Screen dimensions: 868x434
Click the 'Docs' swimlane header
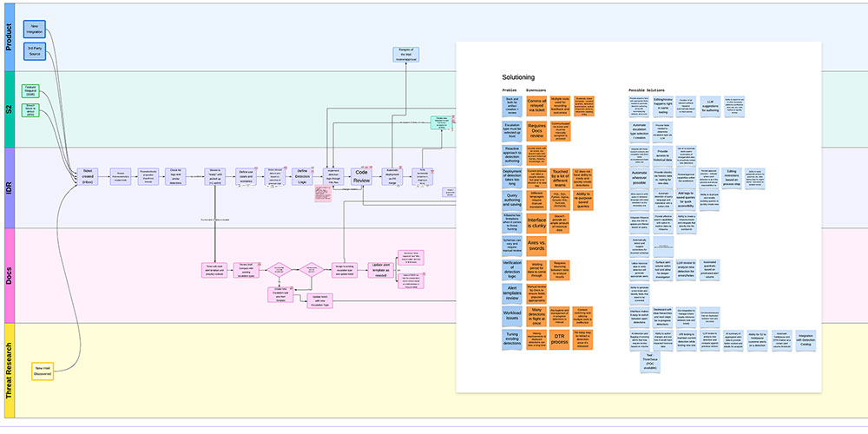click(10, 275)
